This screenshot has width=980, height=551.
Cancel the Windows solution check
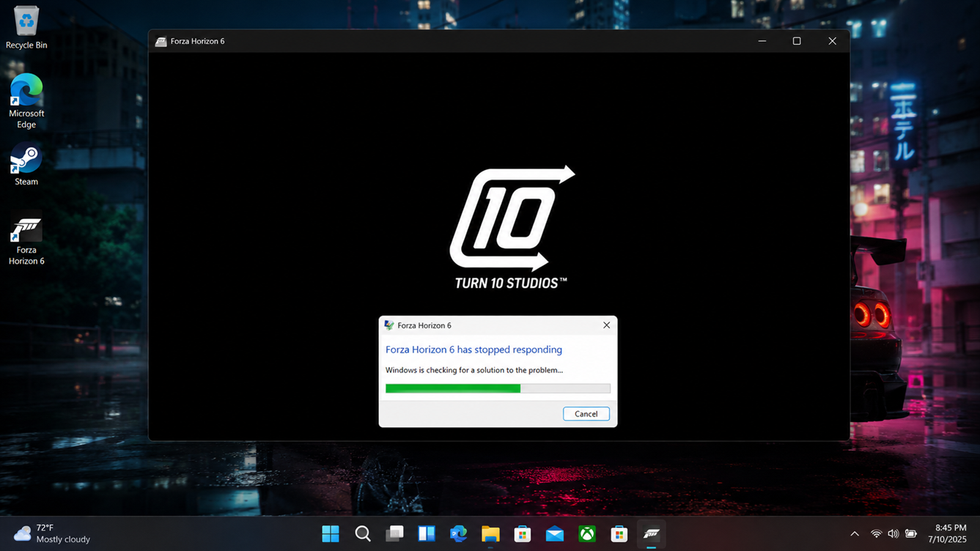point(586,414)
